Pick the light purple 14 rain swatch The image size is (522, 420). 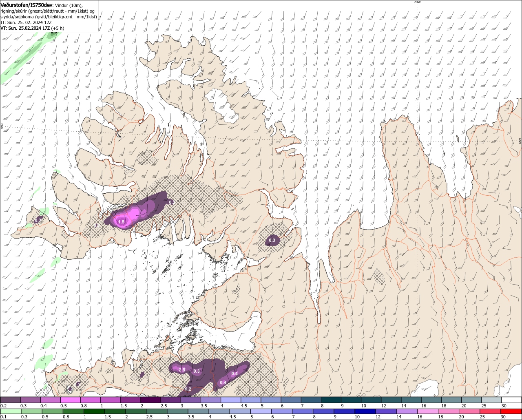tap(407, 411)
